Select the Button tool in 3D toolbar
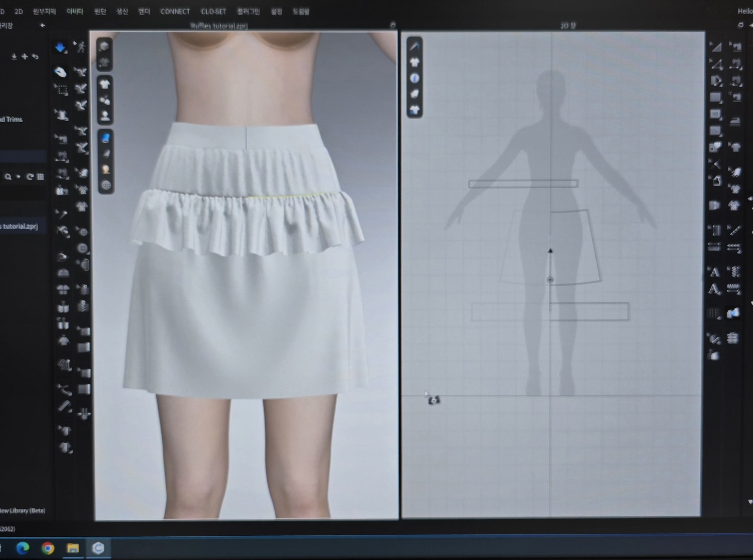This screenshot has height=560, width=753. (82, 249)
